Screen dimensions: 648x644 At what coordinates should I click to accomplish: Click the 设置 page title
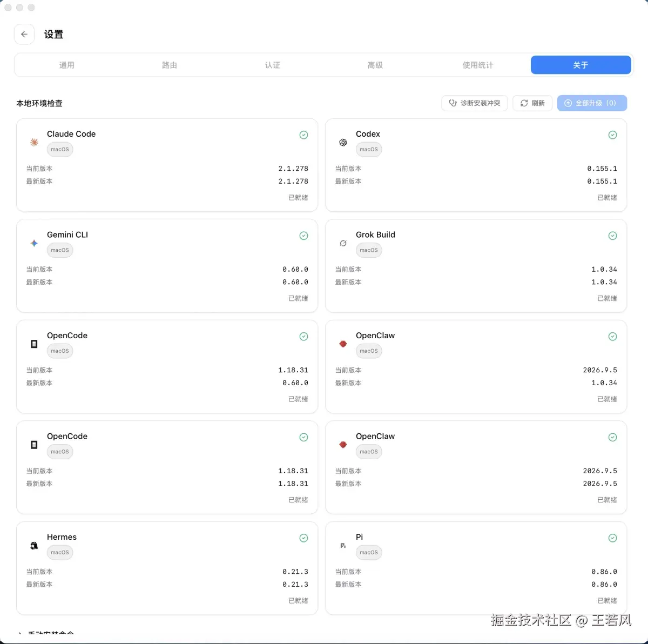point(54,35)
